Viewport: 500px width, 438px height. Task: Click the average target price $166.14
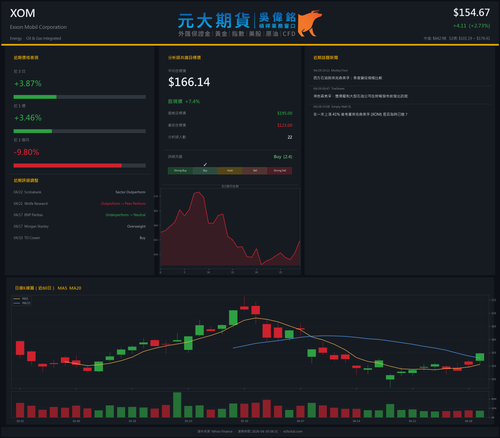point(189,82)
